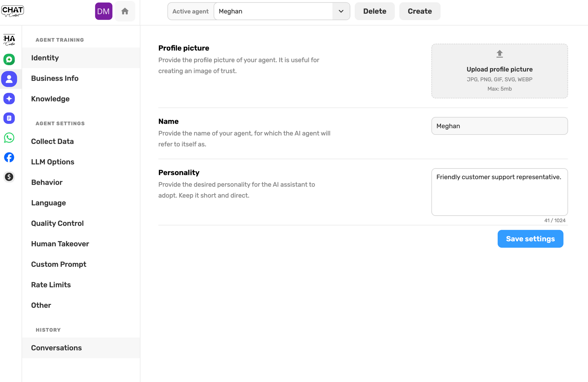Open Human Takeover settings
Image resolution: width=588 pixels, height=382 pixels.
pos(60,244)
